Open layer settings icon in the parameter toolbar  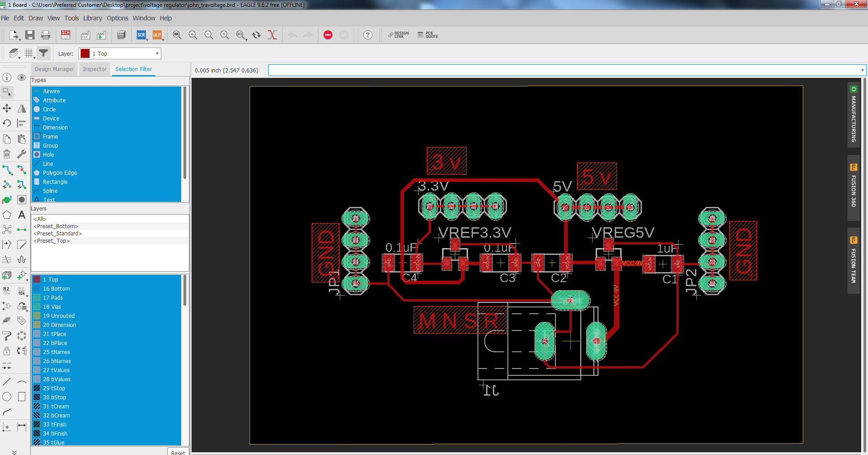pyautogui.click(x=14, y=53)
